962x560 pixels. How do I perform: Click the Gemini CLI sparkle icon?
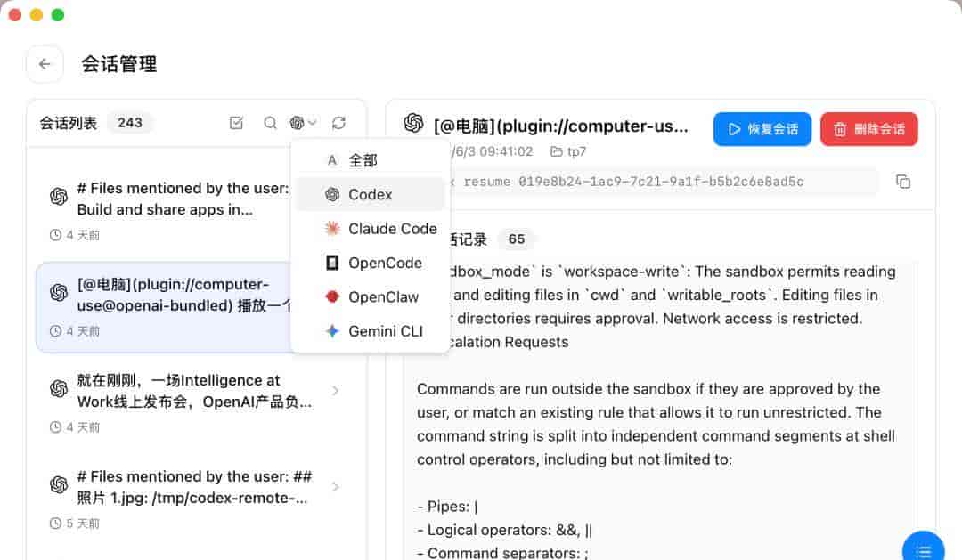332,331
